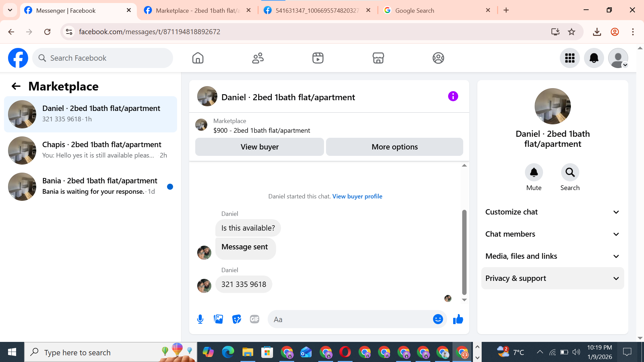Open Facebook Marketplace from the top nav
This screenshot has width=644, height=362.
[378, 58]
